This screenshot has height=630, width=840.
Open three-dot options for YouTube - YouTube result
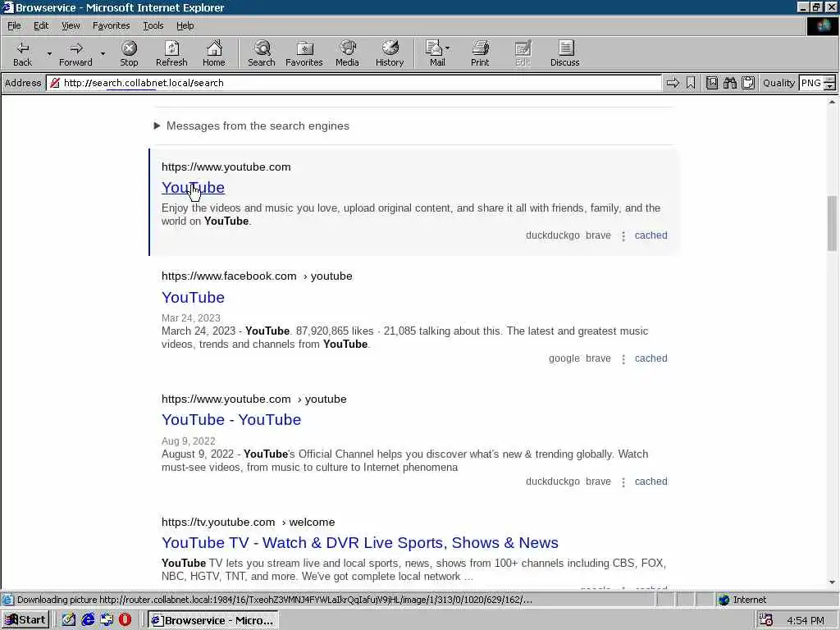623,482
